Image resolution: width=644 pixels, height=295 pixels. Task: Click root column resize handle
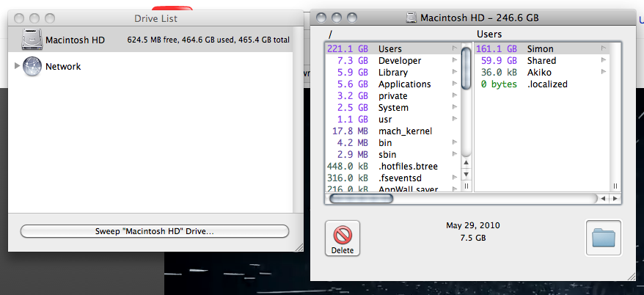tap(466, 186)
